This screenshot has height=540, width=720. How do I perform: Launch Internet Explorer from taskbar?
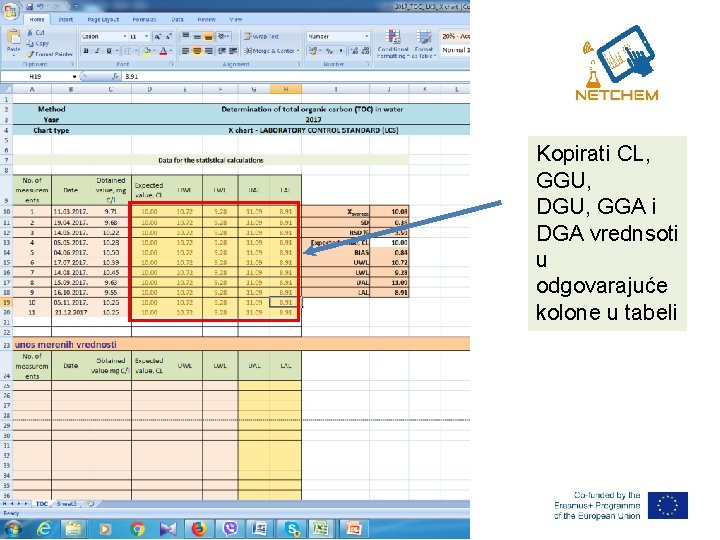click(x=44, y=529)
